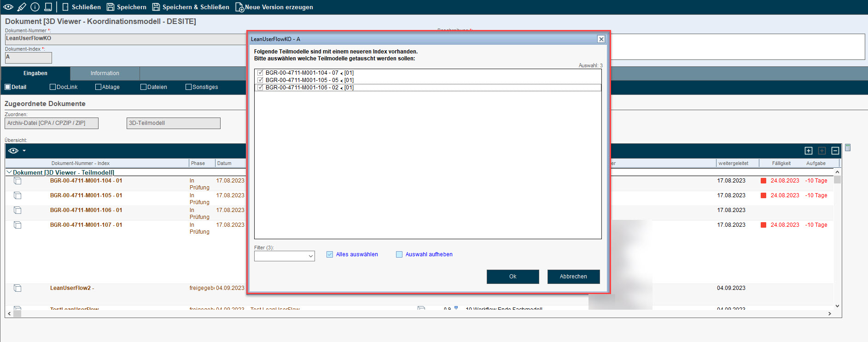Open the eye view dropdown arrow in overview

coord(24,151)
